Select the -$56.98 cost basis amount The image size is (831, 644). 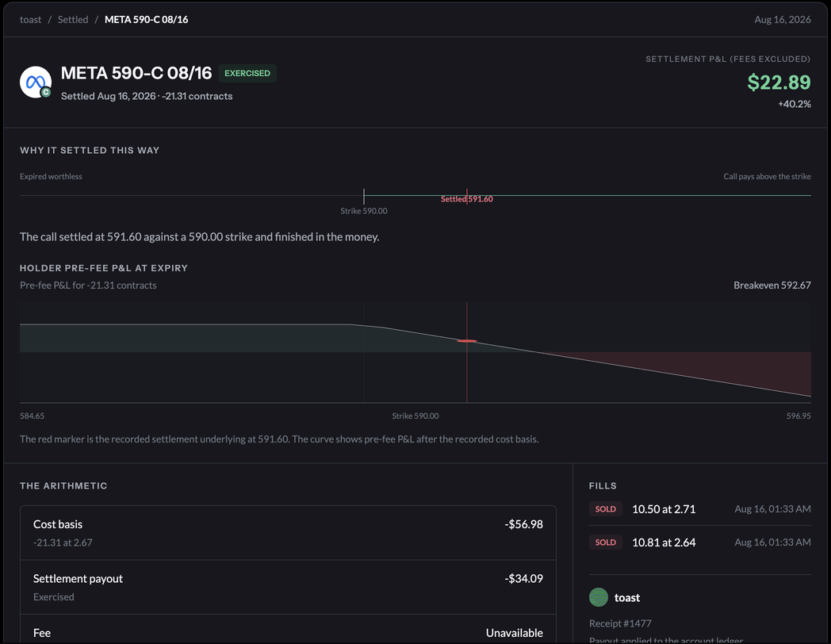pyautogui.click(x=523, y=524)
